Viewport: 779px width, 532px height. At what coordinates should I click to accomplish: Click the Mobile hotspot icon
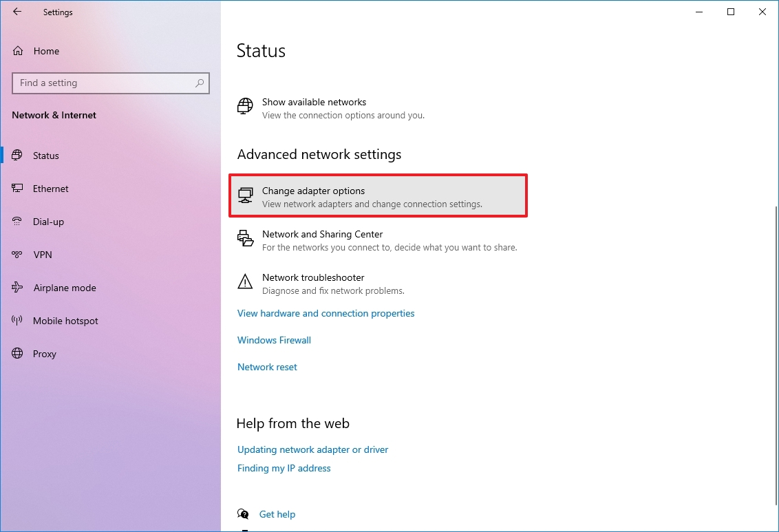click(16, 321)
